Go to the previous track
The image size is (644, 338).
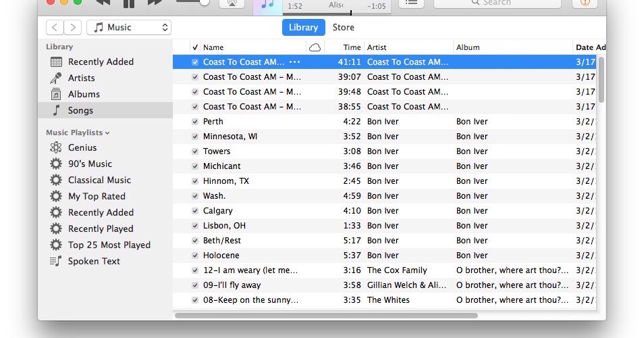click(103, 3)
